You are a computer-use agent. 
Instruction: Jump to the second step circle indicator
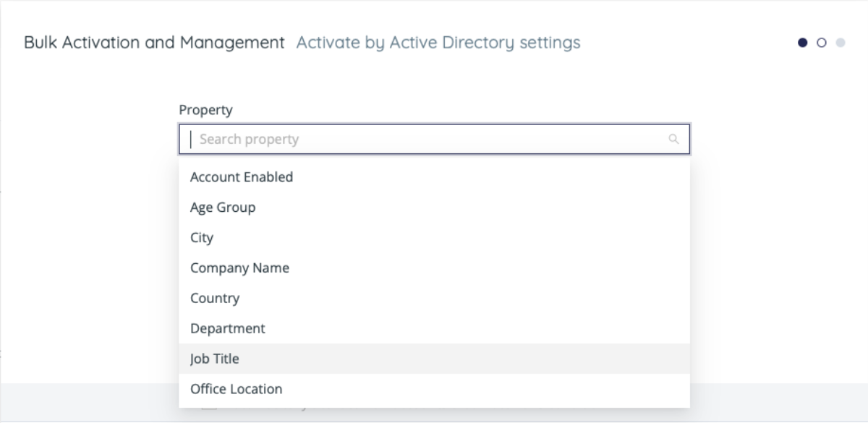tap(821, 43)
